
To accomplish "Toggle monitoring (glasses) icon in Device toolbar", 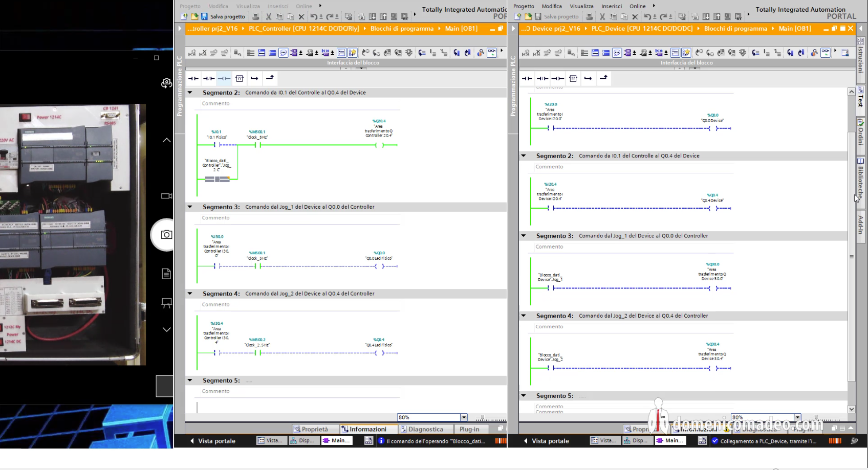I will 825,52.
